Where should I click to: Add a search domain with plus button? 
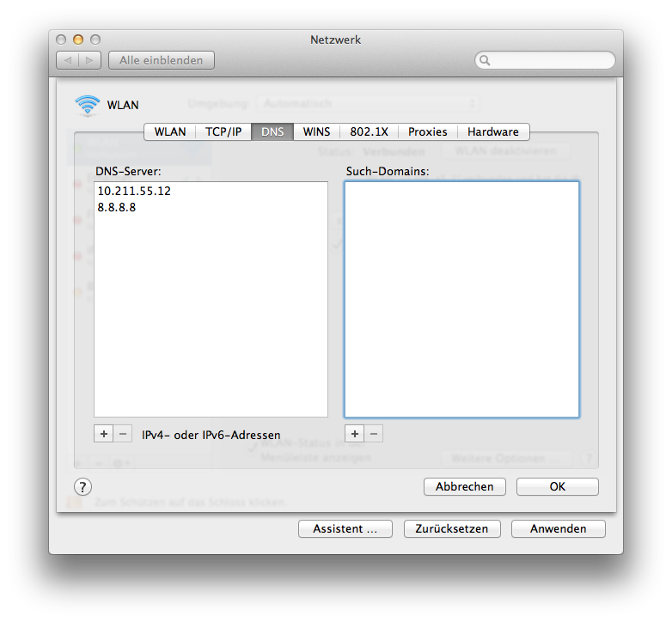pos(355,434)
